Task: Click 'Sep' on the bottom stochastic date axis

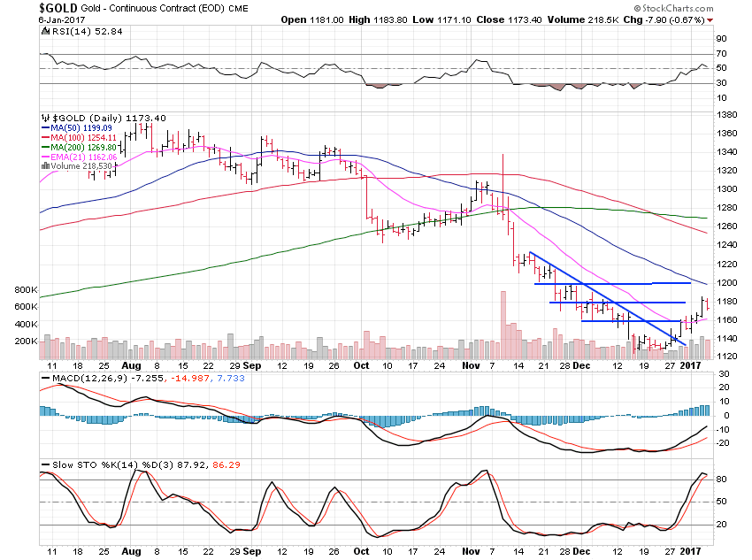Action: [x=252, y=551]
